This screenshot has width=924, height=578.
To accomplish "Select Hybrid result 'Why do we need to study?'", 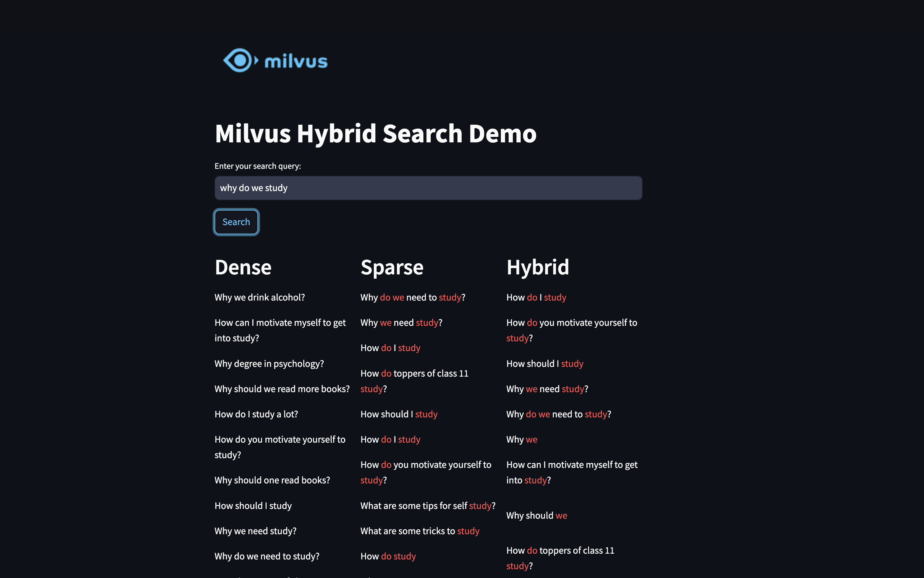I will tap(559, 414).
